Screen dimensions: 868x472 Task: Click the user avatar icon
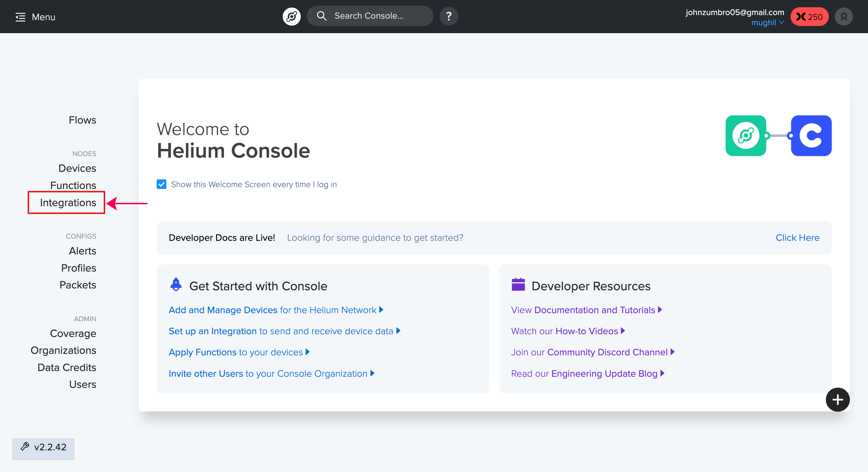point(843,17)
